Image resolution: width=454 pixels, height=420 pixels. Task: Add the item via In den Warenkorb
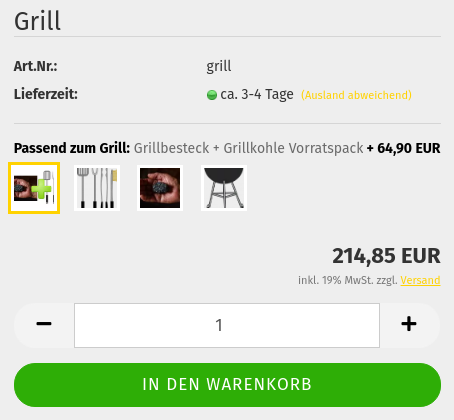coord(227,385)
